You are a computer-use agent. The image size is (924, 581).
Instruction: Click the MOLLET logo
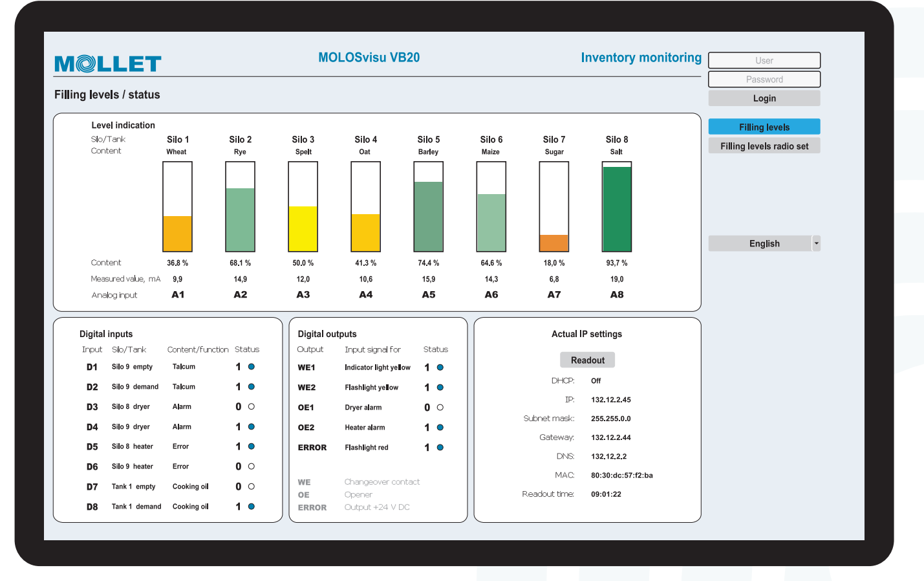tap(107, 63)
